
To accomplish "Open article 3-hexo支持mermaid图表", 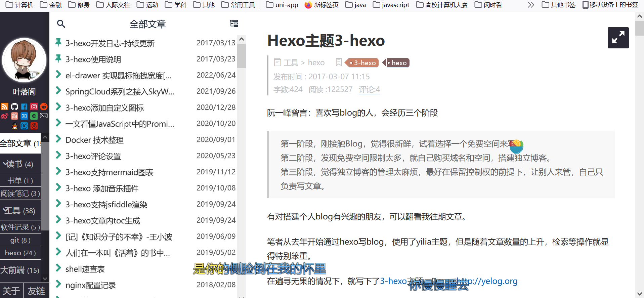I will (109, 172).
